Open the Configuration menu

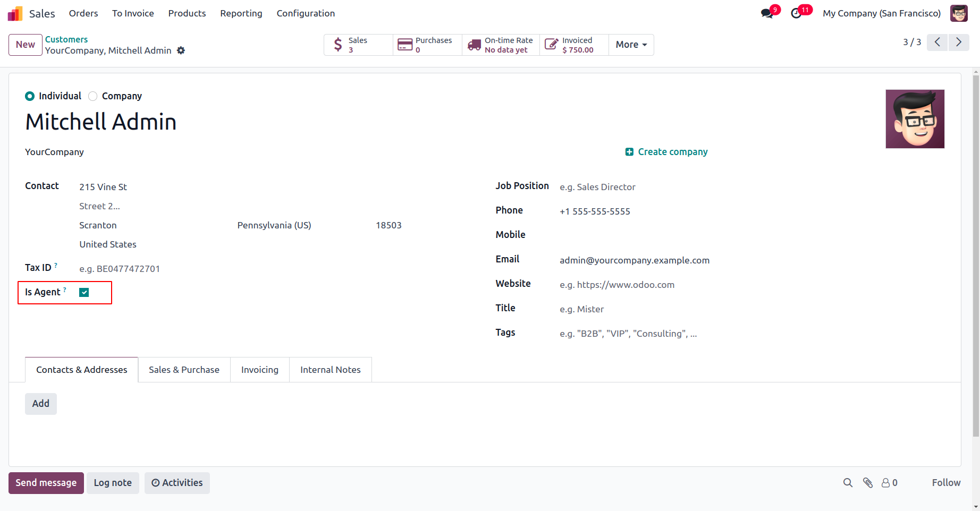coord(306,13)
